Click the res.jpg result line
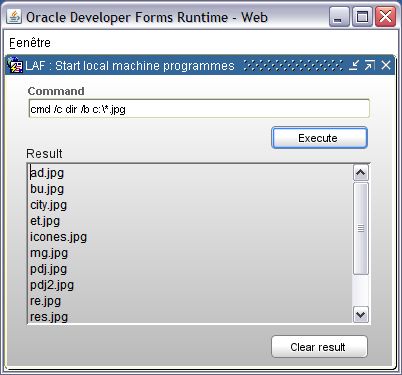This screenshot has height=375, width=402. point(49,317)
